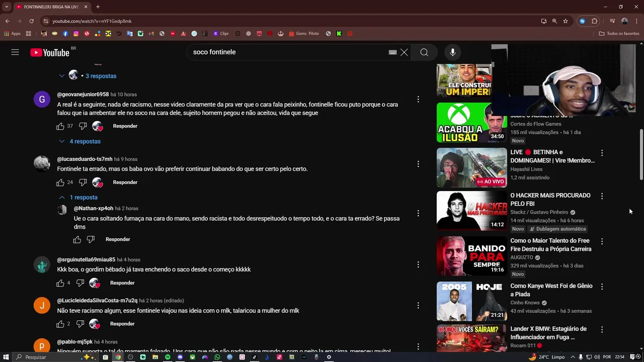This screenshot has height=362, width=644.
Task: Open weather widget 24°C Limpo
Action: click(x=546, y=357)
